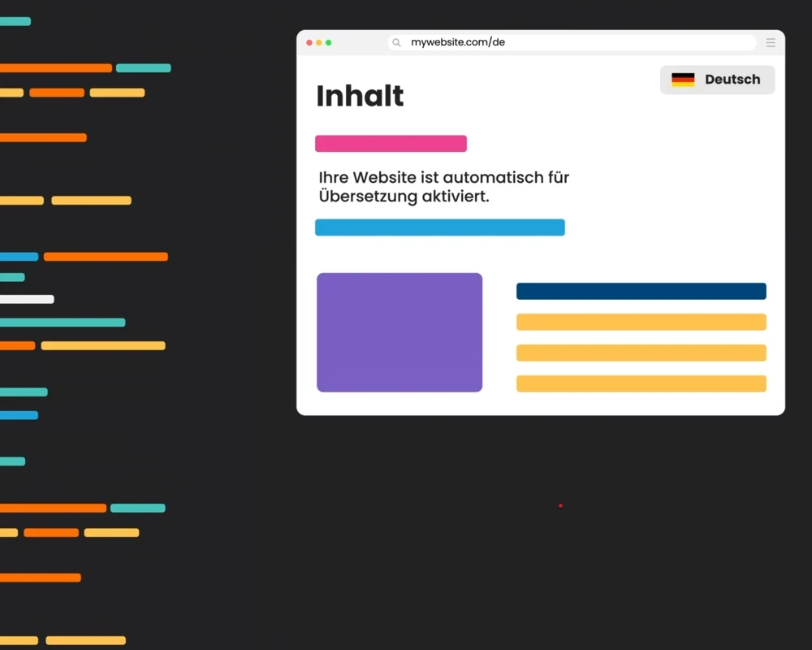The height and width of the screenshot is (650, 812).
Task: Click the "Inhalt" page heading
Action: (x=360, y=96)
